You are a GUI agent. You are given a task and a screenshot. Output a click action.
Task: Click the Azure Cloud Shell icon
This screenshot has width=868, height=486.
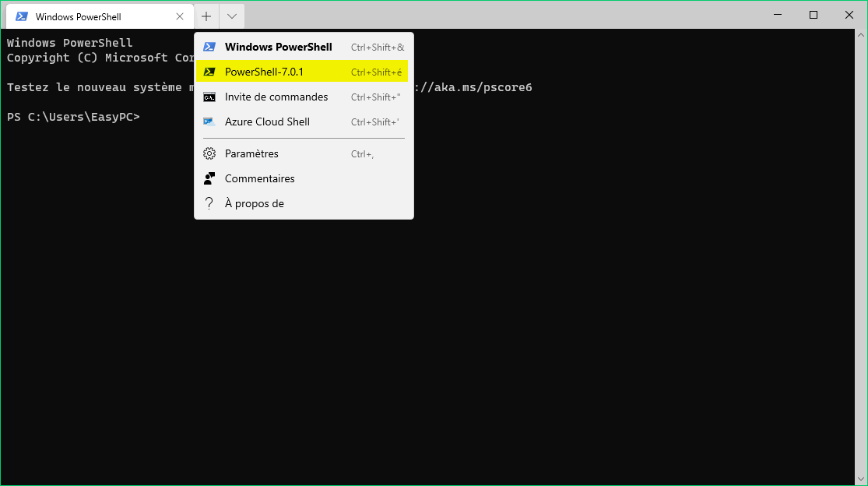tap(209, 121)
